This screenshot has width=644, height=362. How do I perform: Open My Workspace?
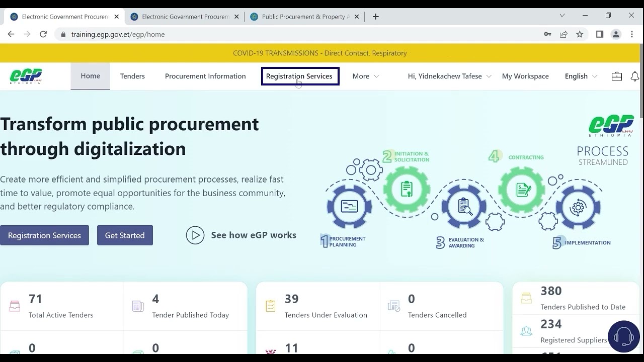coord(525,76)
